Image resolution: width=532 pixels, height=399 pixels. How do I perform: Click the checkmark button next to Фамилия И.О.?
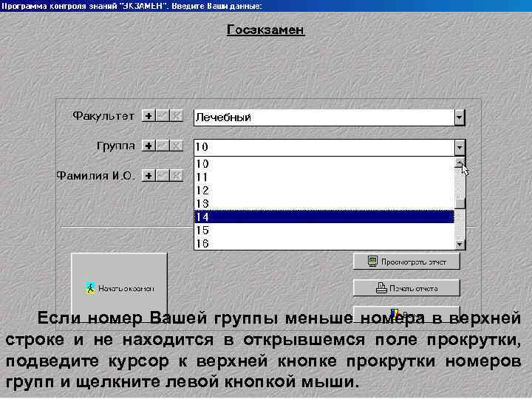pos(163,176)
